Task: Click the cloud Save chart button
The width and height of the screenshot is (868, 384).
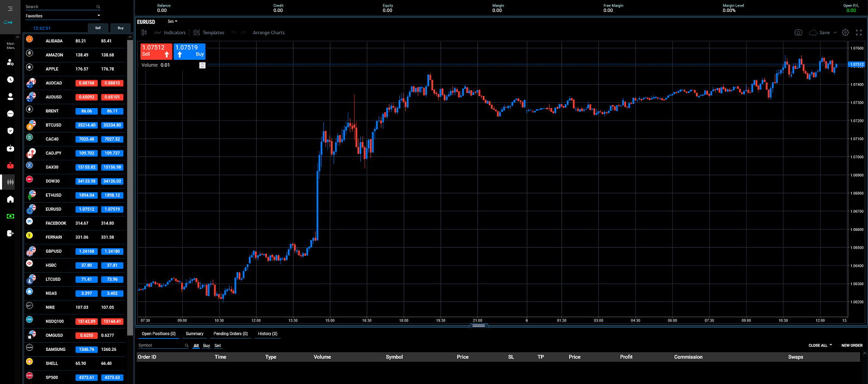Action: (820, 33)
